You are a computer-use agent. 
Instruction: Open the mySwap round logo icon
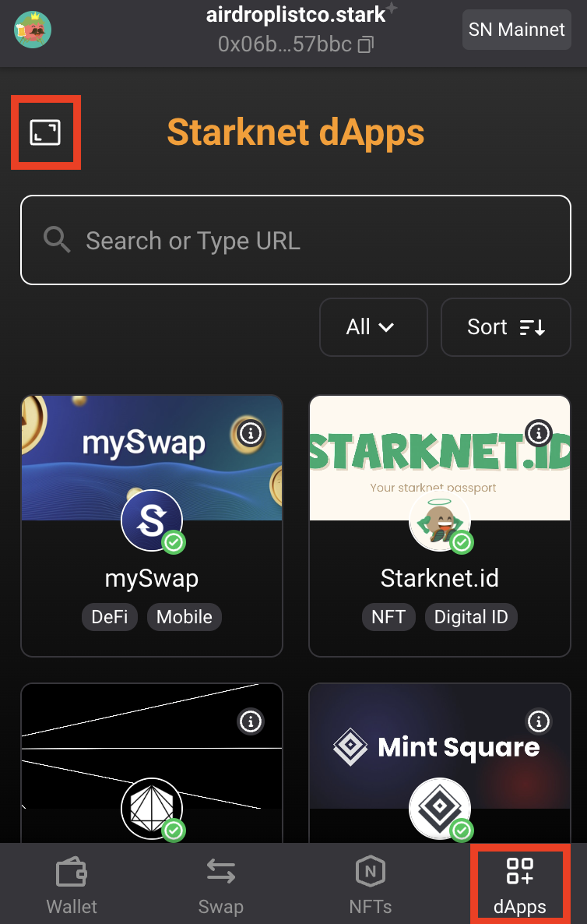point(152,520)
